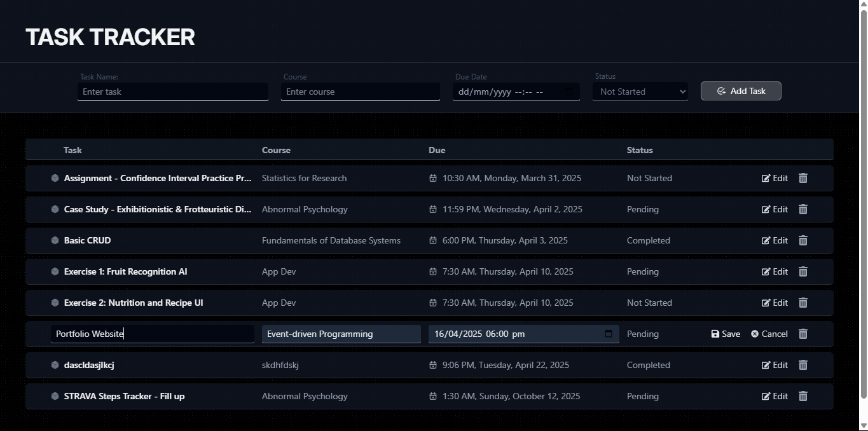Open the date picker in Portfolio Website's date field
868x431 pixels.
click(x=607, y=333)
